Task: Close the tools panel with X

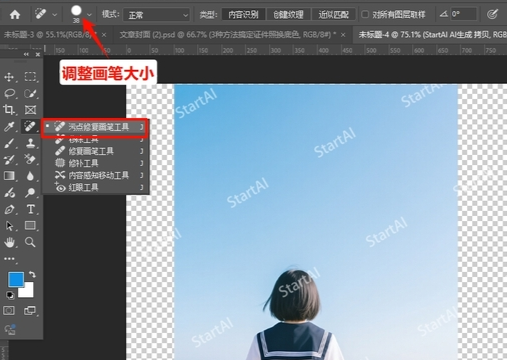Action: point(38,54)
